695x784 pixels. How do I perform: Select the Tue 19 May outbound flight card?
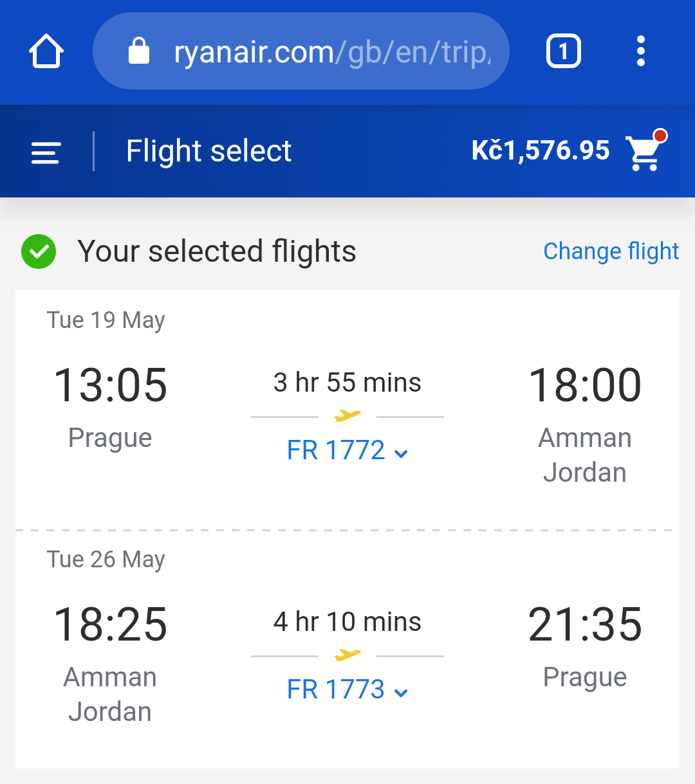(x=347, y=410)
